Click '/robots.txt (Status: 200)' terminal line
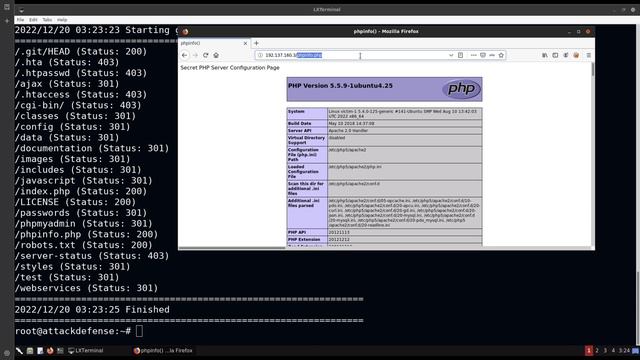 84,245
